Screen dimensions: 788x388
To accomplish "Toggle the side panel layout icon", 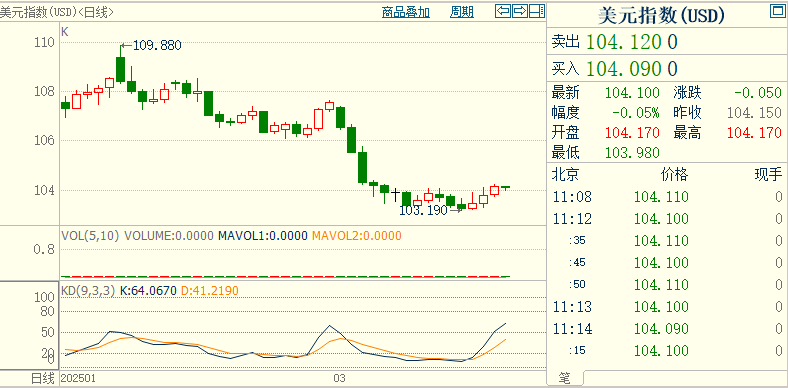I will click(537, 11).
